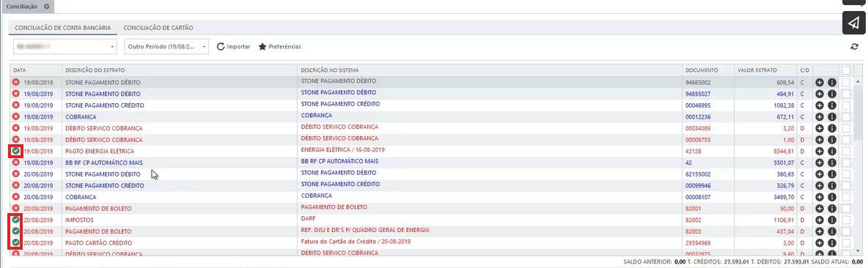Tick the checkbox on the 8344,81 value row

pos(846,151)
